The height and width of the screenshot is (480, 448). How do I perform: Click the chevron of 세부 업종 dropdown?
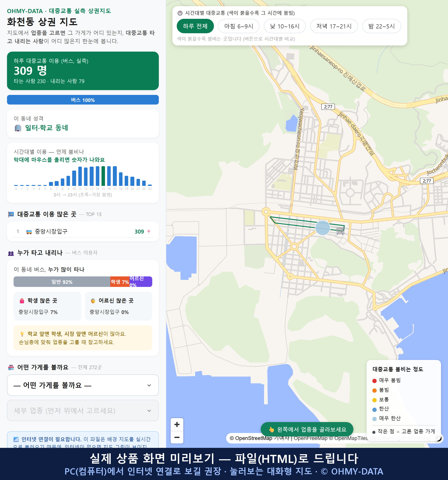[x=149, y=410]
